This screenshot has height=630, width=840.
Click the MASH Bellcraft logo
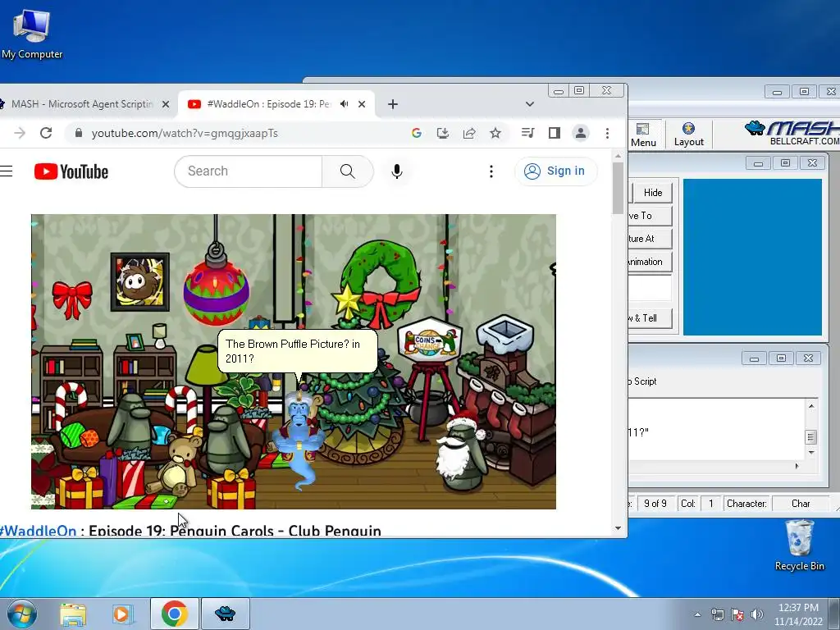click(792, 133)
